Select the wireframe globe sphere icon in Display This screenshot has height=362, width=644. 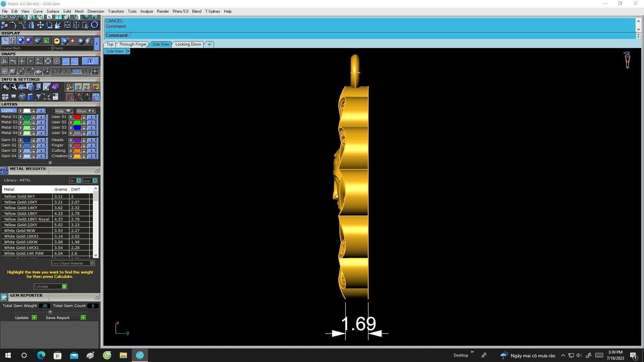(89, 41)
